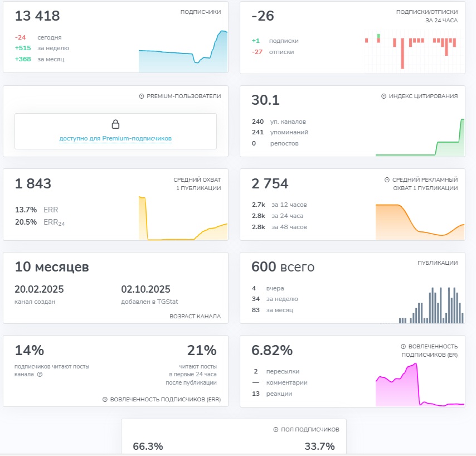
Task: Click the ПУБЛИКАЦИИ card title
Action: pyautogui.click(x=438, y=263)
